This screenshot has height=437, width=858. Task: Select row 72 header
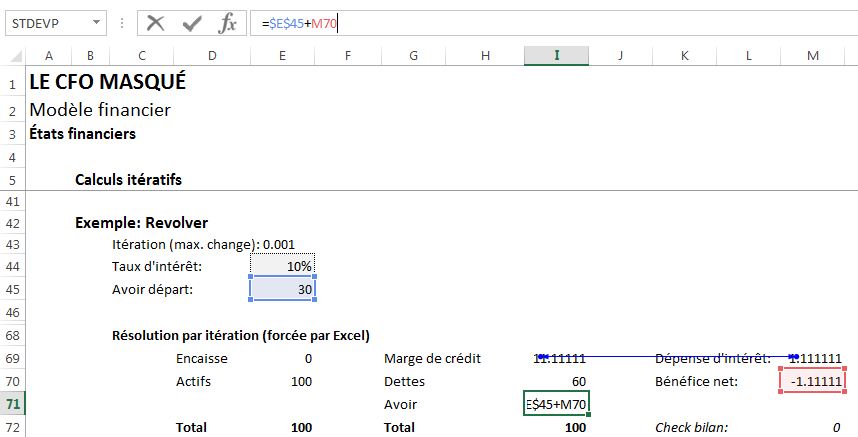pos(13,427)
